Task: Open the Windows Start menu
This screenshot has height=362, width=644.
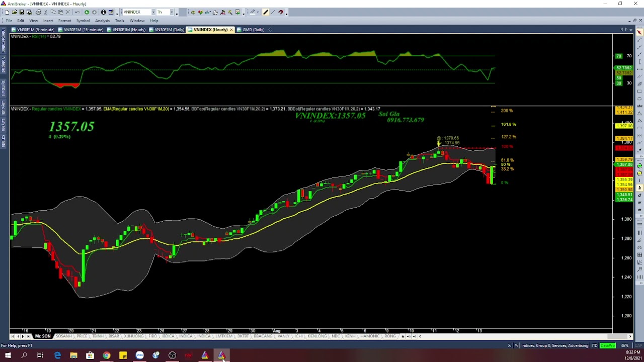Action: pos(8,355)
